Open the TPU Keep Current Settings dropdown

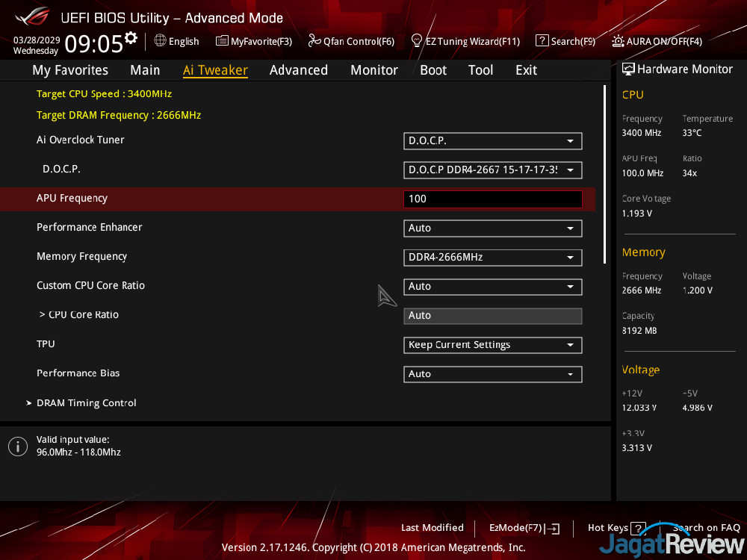point(492,345)
